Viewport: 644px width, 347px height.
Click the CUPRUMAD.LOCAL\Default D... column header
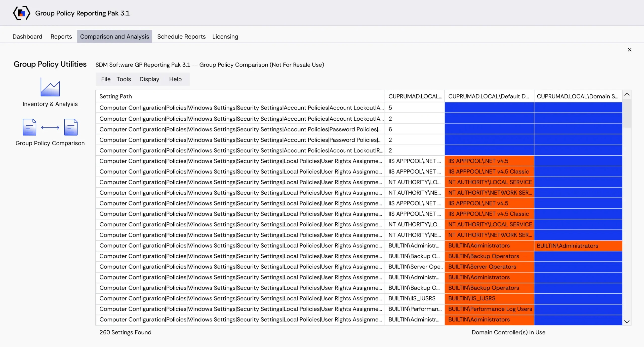tap(489, 96)
